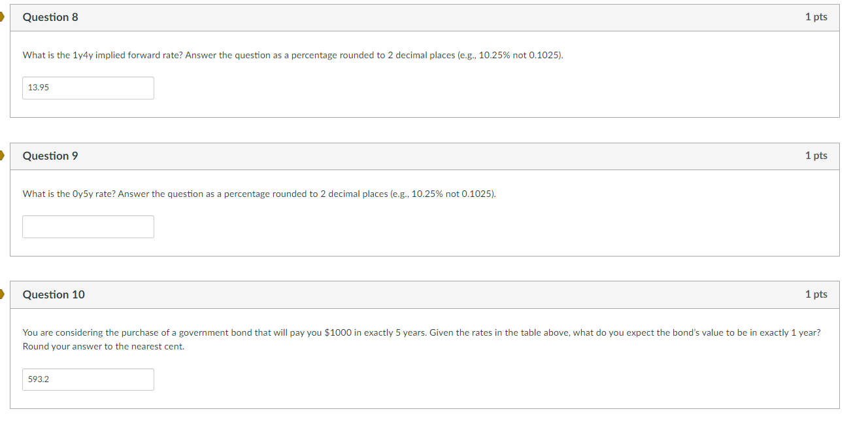
Task: Click the empty answer field for Question 9
Action: (x=88, y=226)
